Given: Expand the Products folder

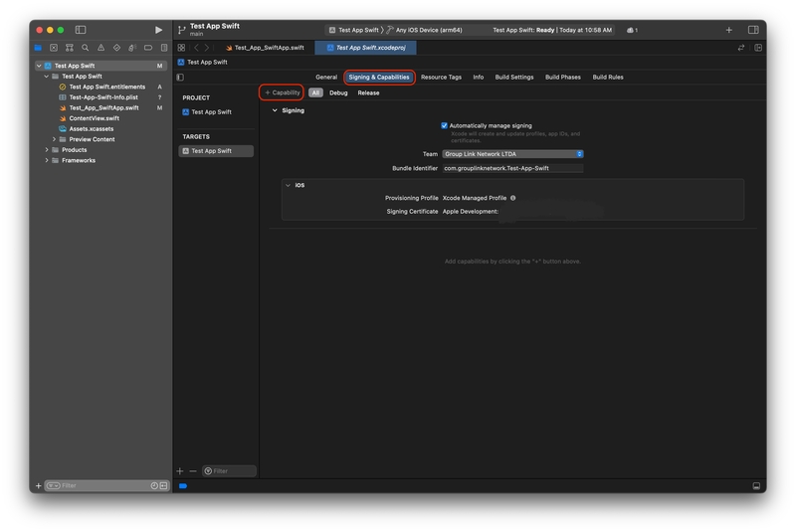Looking at the screenshot, I should tap(47, 150).
